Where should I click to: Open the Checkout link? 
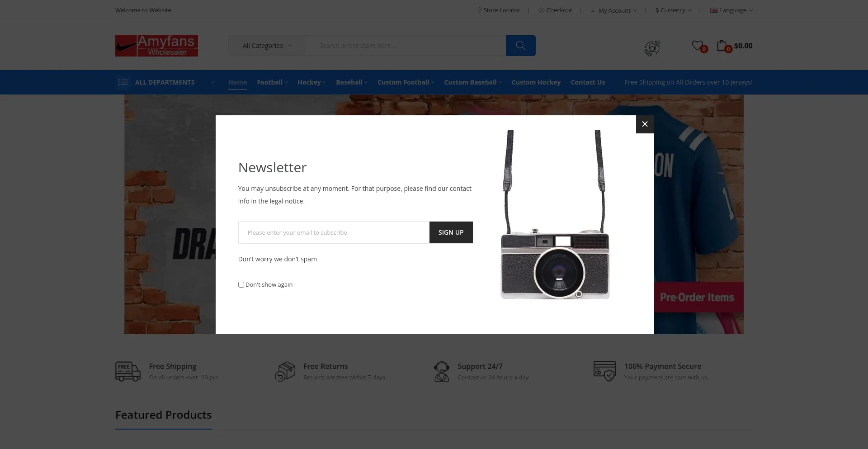coord(555,10)
